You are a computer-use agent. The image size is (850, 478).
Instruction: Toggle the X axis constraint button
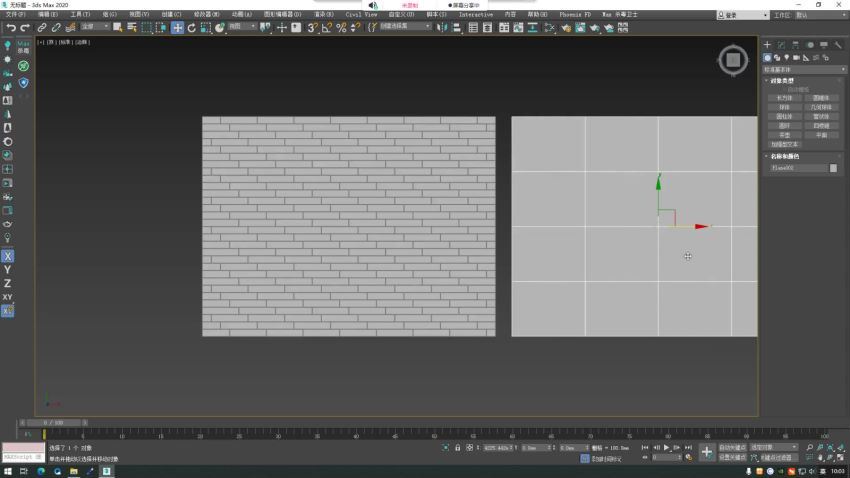pyautogui.click(x=8, y=256)
